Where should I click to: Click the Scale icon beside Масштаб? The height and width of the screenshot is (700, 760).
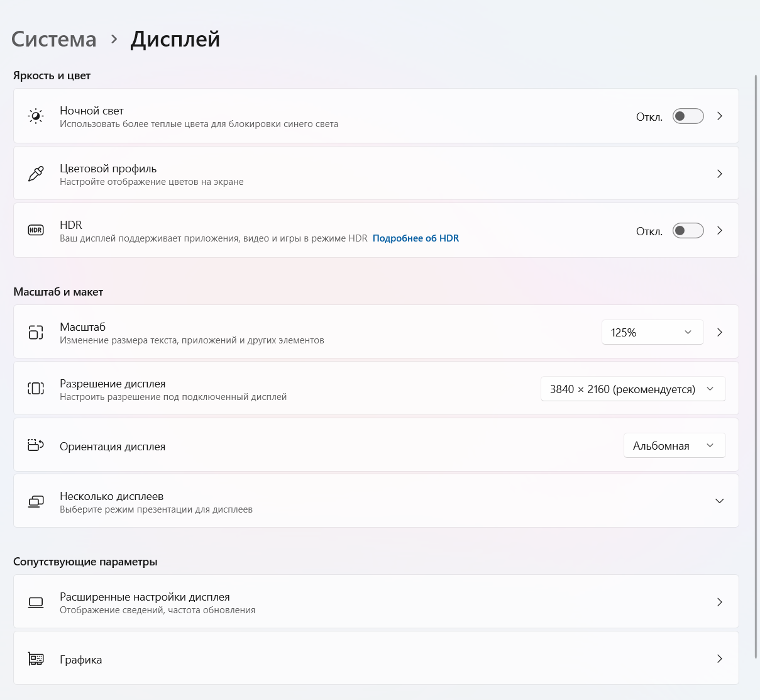pos(36,332)
